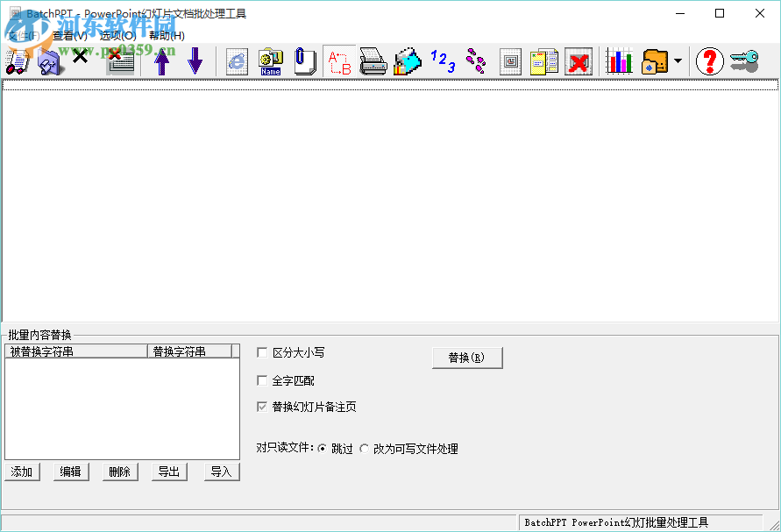Image resolution: width=781 pixels, height=532 pixels.
Task: Select the 改为可写文件处理 radio button
Action: pos(363,448)
